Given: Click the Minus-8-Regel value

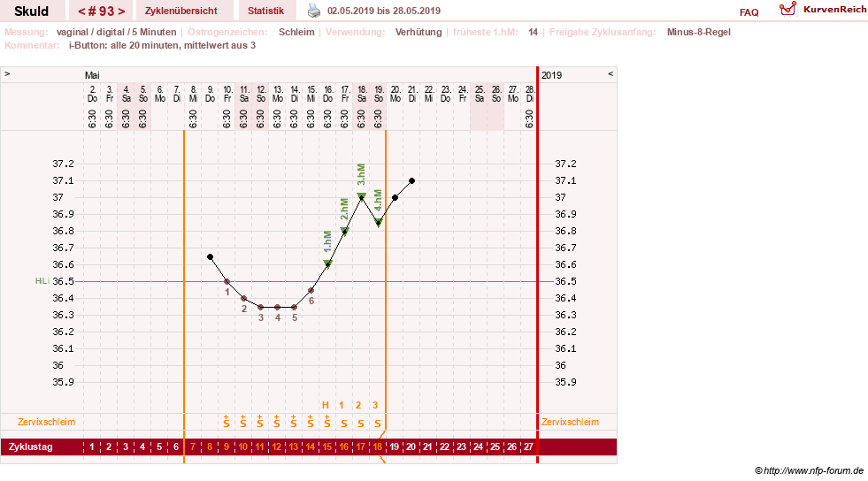Looking at the screenshot, I should (x=699, y=32).
